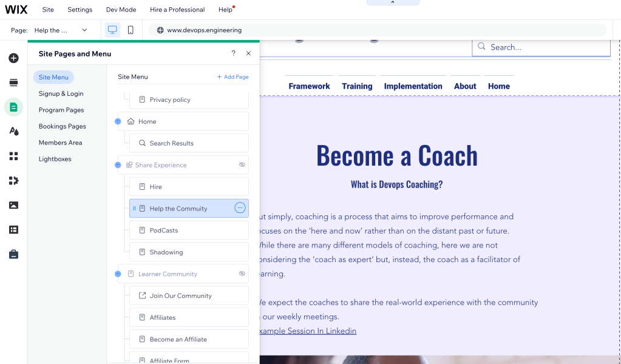Viewport: 621px width, 364px height.
Task: Switch to mobile view icon
Action: [131, 30]
